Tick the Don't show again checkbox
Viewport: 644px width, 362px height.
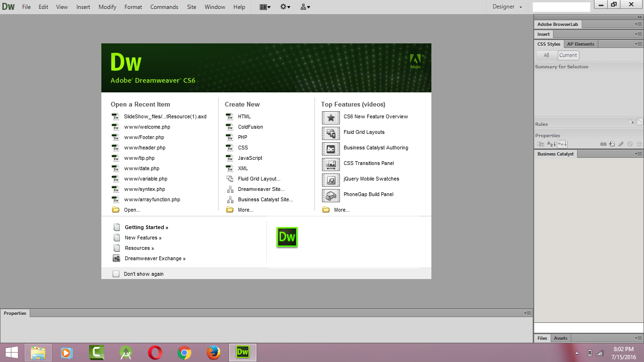[x=116, y=274]
